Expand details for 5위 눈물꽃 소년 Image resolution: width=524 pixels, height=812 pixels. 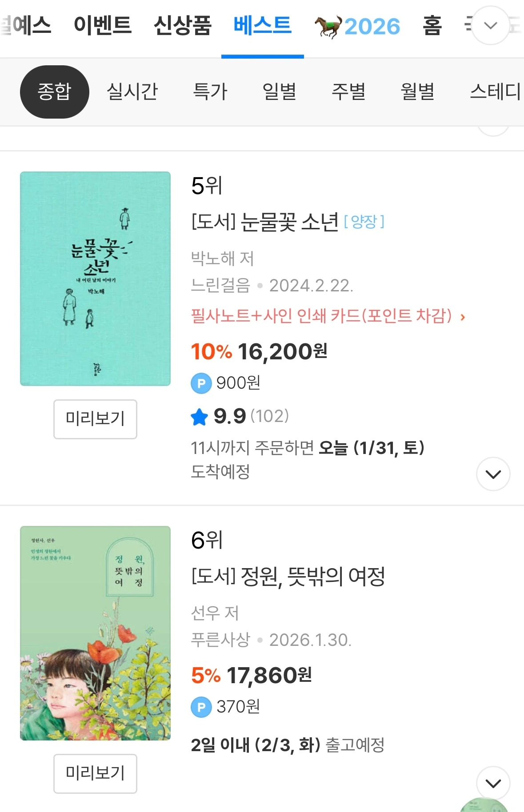[x=493, y=474]
